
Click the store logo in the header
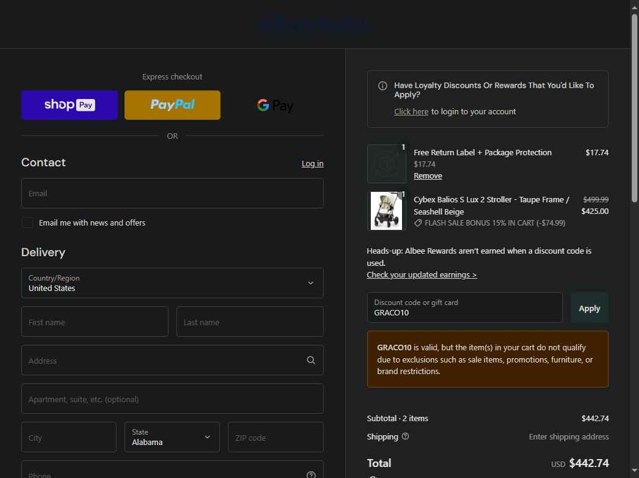click(314, 24)
